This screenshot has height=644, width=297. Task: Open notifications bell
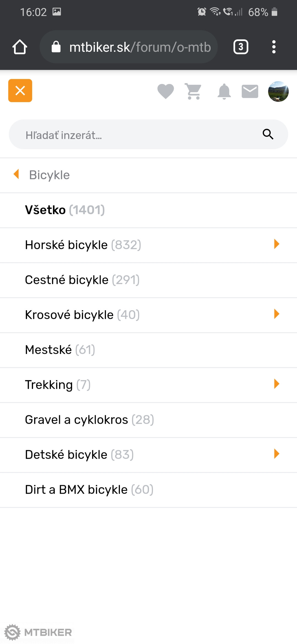pos(224,91)
